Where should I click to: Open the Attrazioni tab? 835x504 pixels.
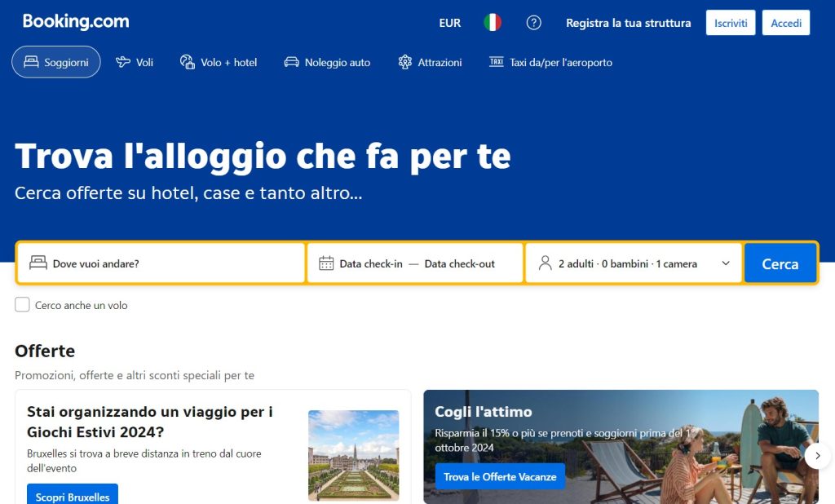tap(430, 62)
